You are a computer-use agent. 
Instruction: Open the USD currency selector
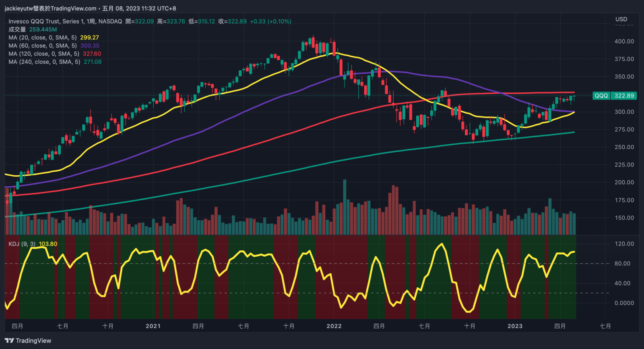tap(621, 19)
